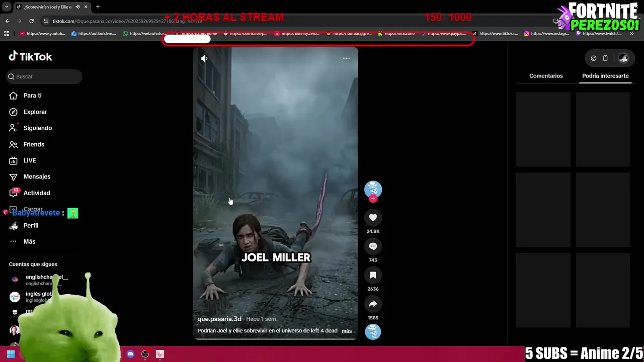Open the WhatsApp web bookmark
The image size is (644, 362).
click(144, 34)
